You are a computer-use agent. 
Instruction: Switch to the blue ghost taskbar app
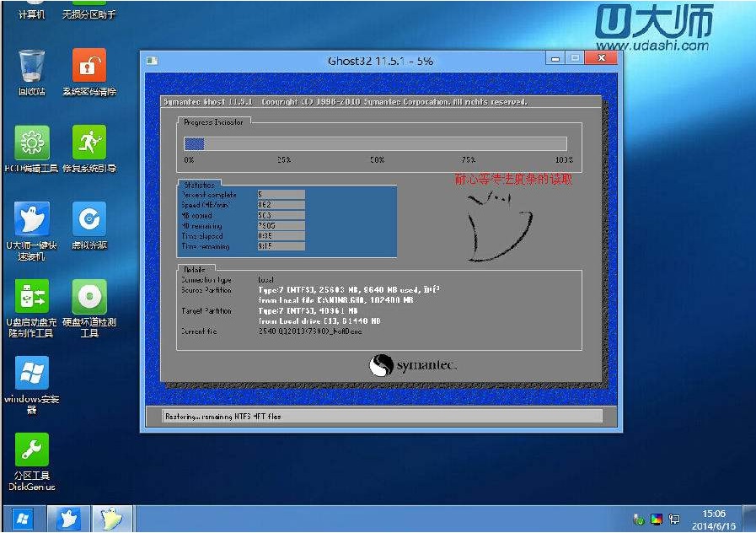pos(68,519)
